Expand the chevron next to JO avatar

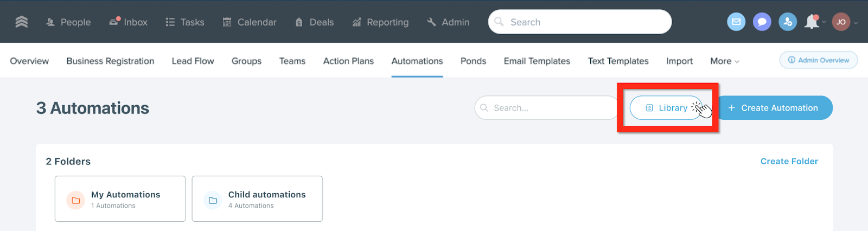point(856,23)
